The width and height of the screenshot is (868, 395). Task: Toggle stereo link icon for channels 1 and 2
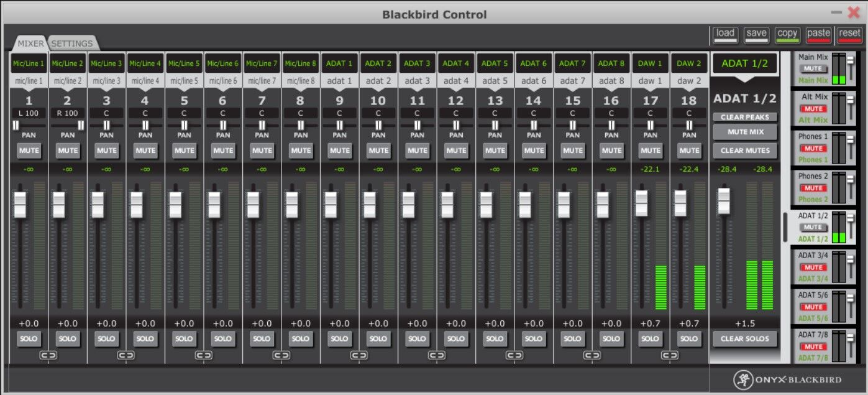[48, 355]
